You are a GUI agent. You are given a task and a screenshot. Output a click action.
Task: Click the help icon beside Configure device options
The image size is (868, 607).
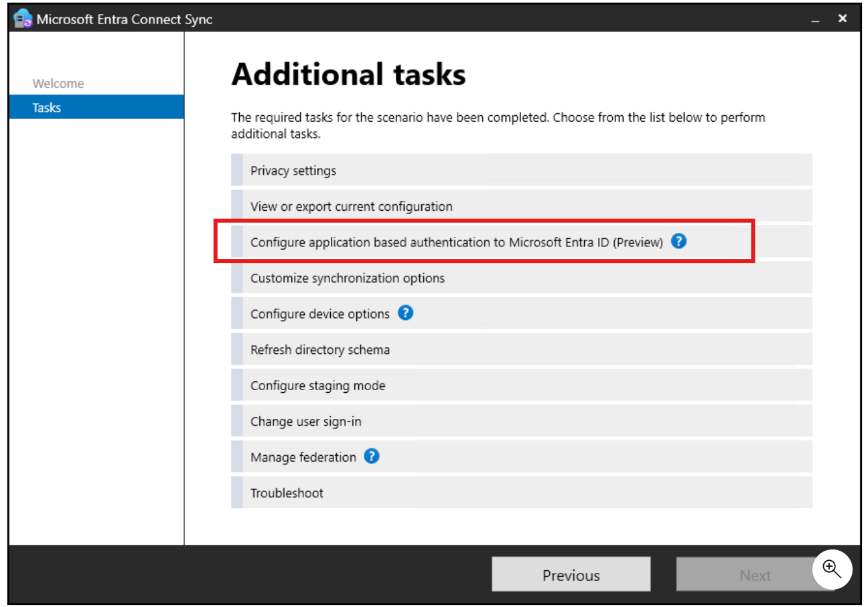point(405,313)
